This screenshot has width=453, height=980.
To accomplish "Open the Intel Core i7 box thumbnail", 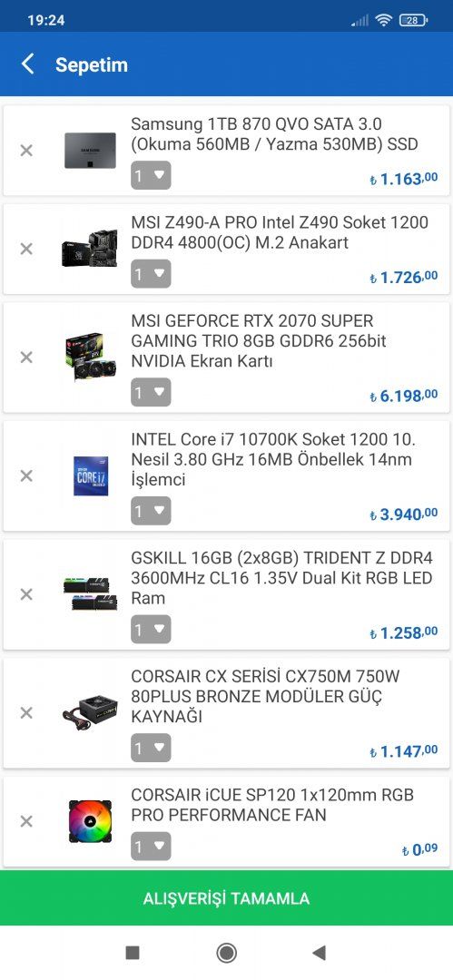I will [91, 475].
